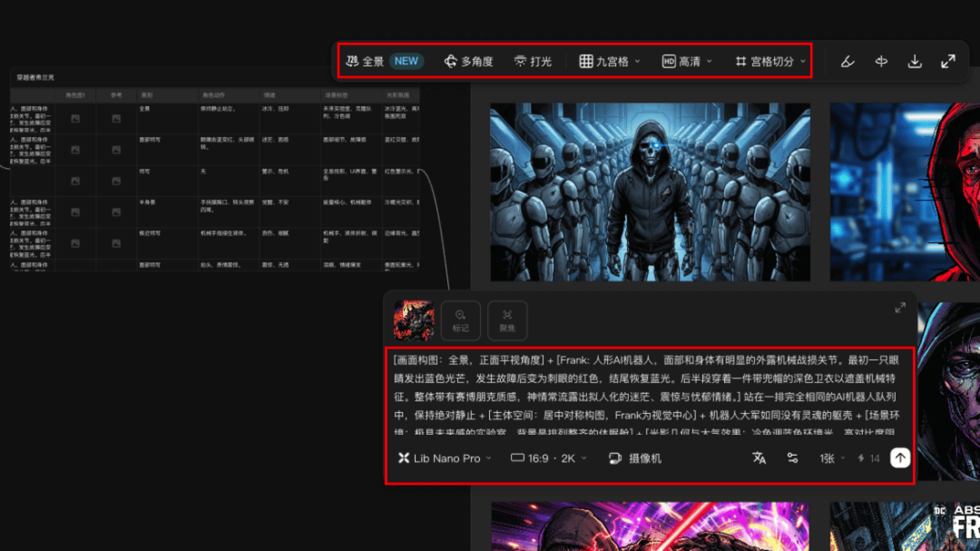Click the 角色图1 column header
The image size is (980, 551).
[x=75, y=95]
